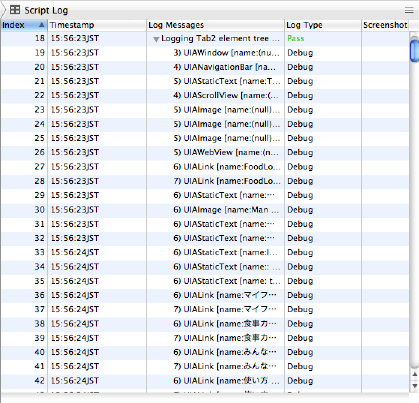
Task: Select row 38 UIALink 食事カ message
Action: (x=225, y=324)
